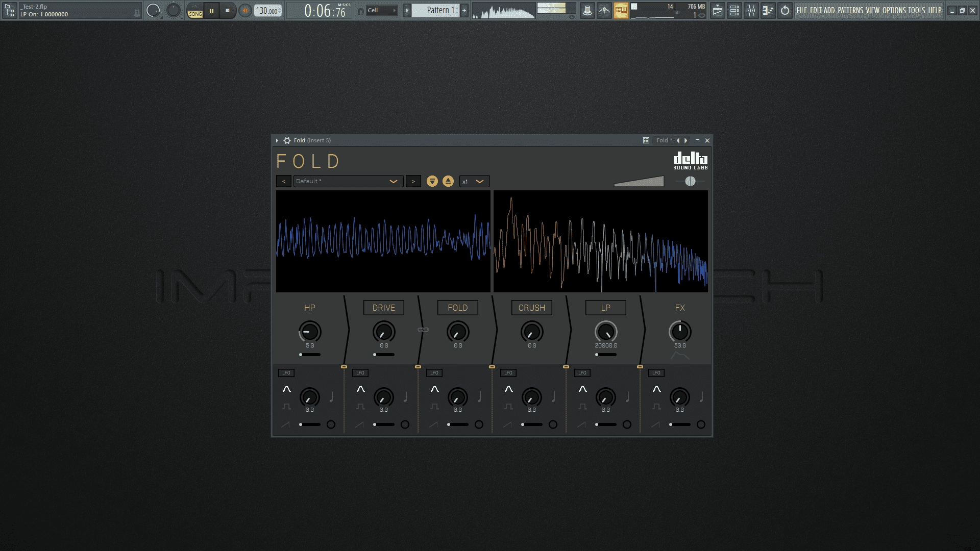Add a new pattern with the plus button

pyautogui.click(x=464, y=10)
